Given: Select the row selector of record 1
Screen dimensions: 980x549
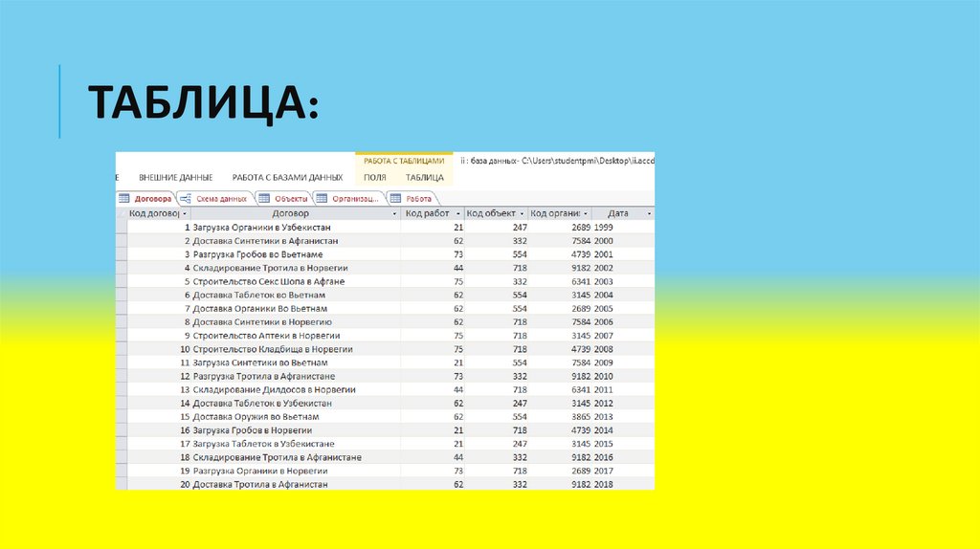Looking at the screenshot, I should [x=121, y=229].
